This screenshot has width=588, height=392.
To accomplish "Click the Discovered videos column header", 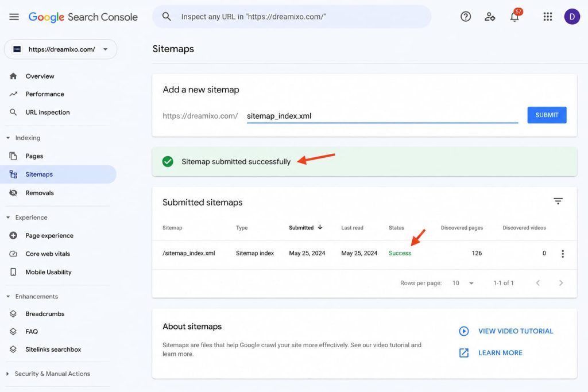I will pyautogui.click(x=524, y=228).
